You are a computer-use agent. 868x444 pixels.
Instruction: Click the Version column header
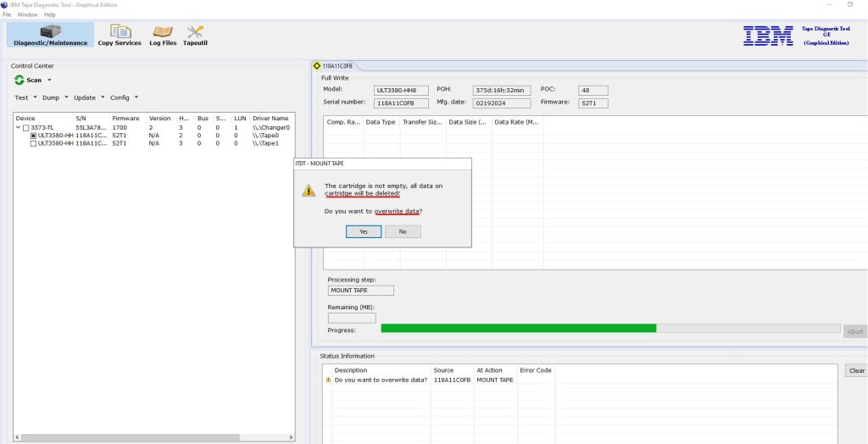click(161, 119)
